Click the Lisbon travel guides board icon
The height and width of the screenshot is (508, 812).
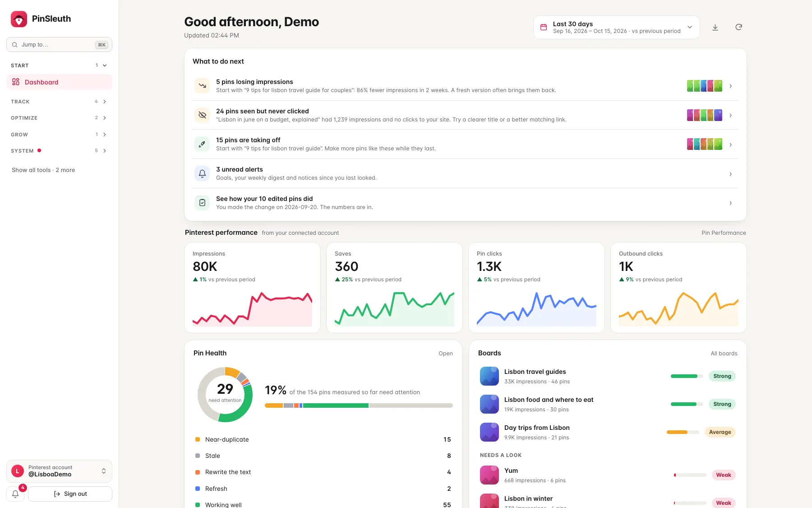coord(489,376)
